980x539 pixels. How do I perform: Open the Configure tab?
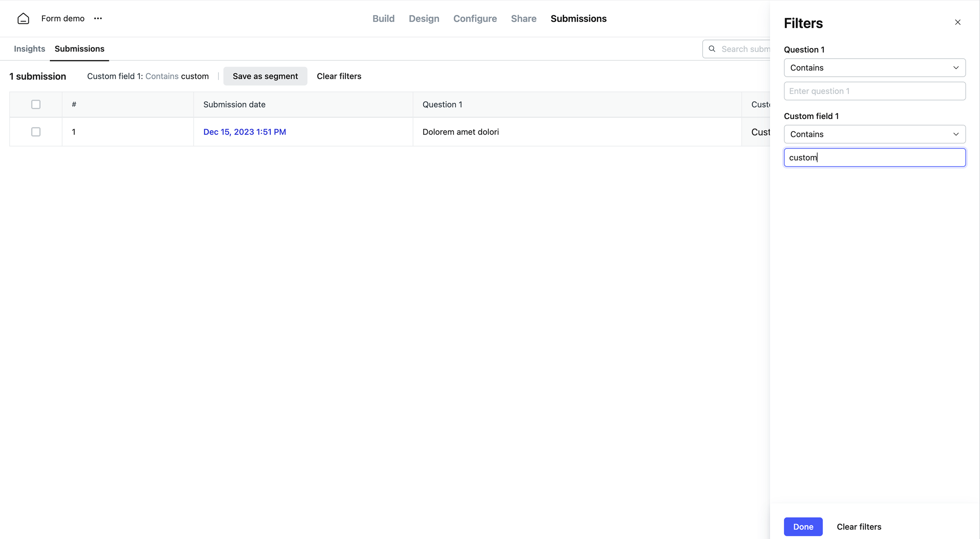click(x=475, y=19)
